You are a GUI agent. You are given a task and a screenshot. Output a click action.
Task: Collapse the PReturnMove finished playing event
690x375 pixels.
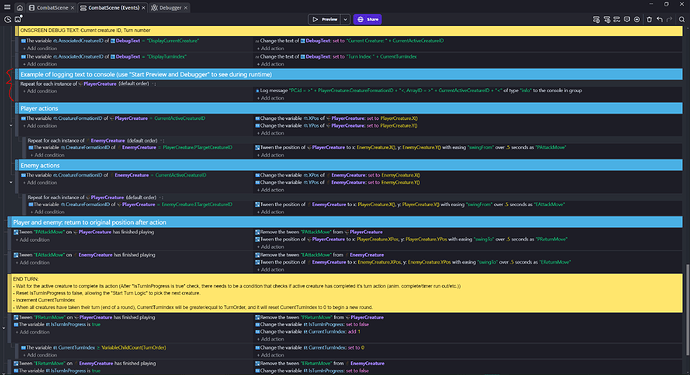pyautogui.click(x=4, y=328)
